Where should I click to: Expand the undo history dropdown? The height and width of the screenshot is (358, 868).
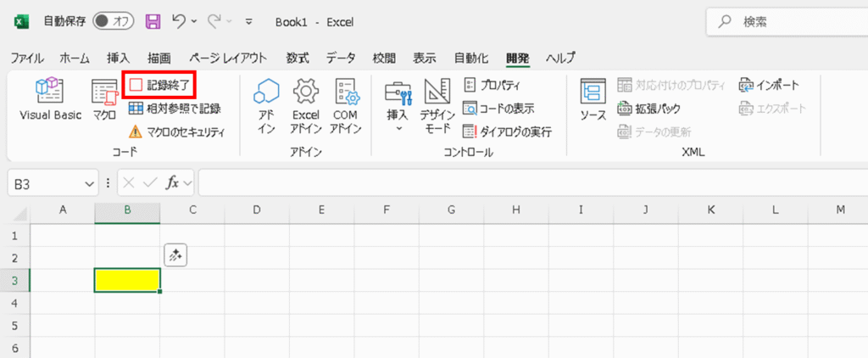194,22
